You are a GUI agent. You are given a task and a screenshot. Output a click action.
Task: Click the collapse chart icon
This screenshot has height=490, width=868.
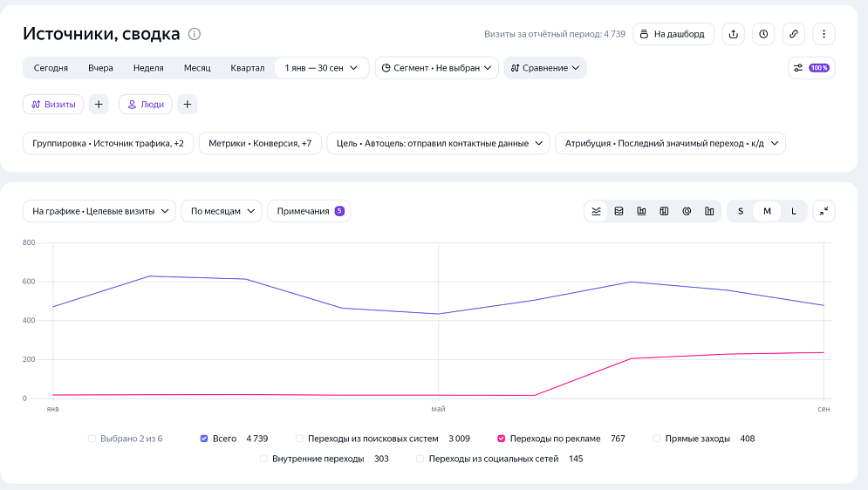coord(824,211)
